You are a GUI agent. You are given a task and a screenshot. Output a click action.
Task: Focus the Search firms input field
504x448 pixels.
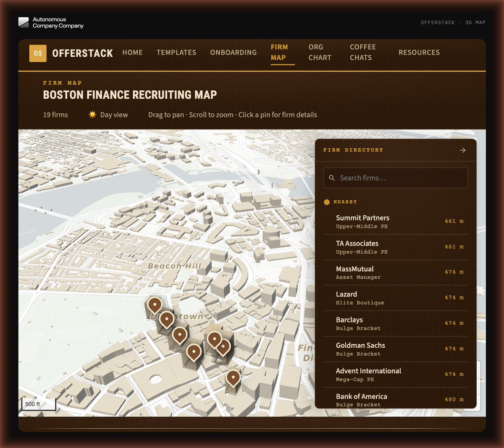pyautogui.click(x=396, y=178)
